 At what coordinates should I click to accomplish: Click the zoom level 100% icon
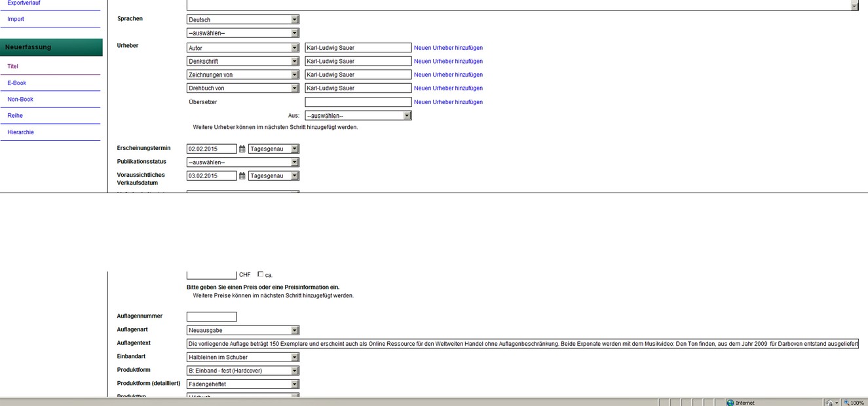click(x=846, y=403)
